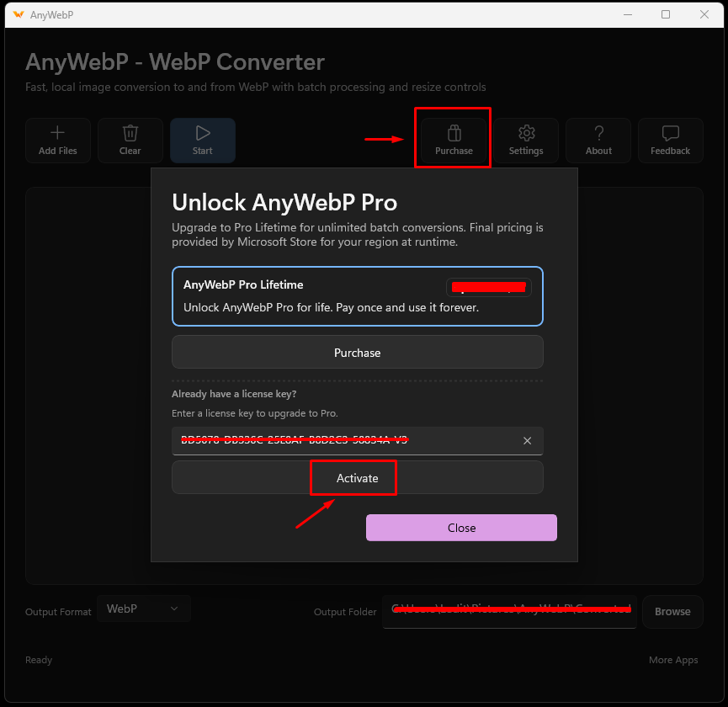Browse for an output folder
Viewport: 728px width, 707px height.
click(672, 611)
